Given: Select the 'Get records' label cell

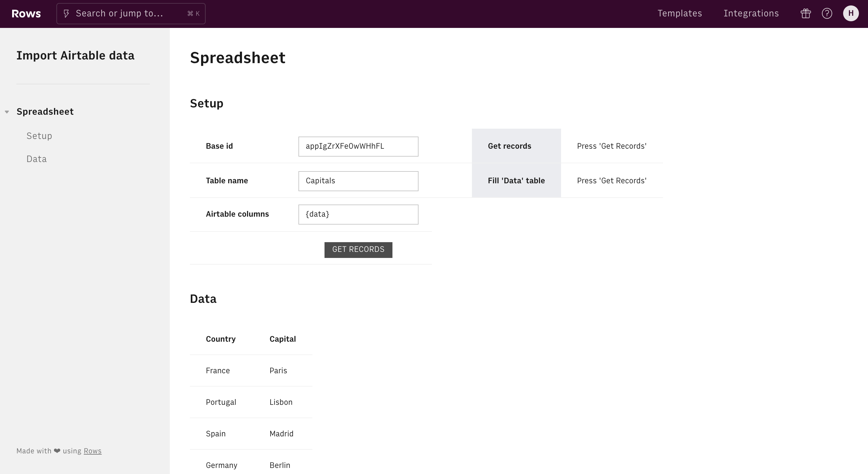Looking at the screenshot, I should coord(516,146).
